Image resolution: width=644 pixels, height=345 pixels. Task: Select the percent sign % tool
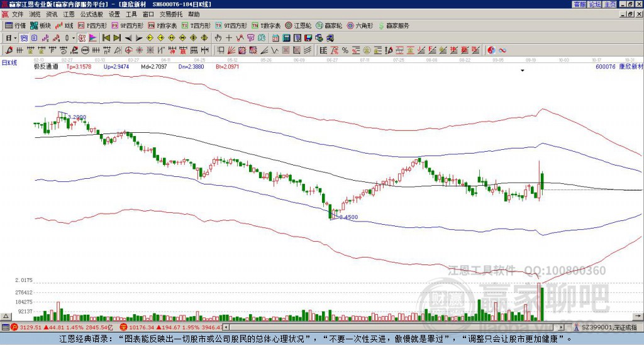coord(345,50)
